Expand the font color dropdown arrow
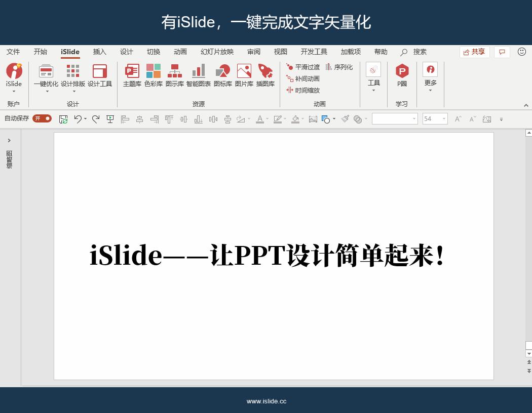The width and height of the screenshot is (532, 413). (268, 119)
